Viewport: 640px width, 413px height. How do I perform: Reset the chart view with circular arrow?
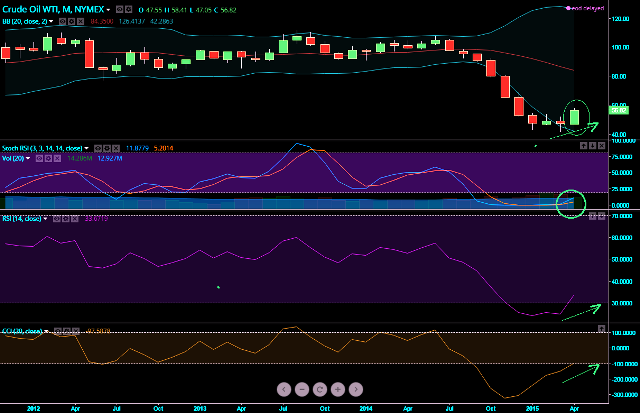click(x=319, y=388)
